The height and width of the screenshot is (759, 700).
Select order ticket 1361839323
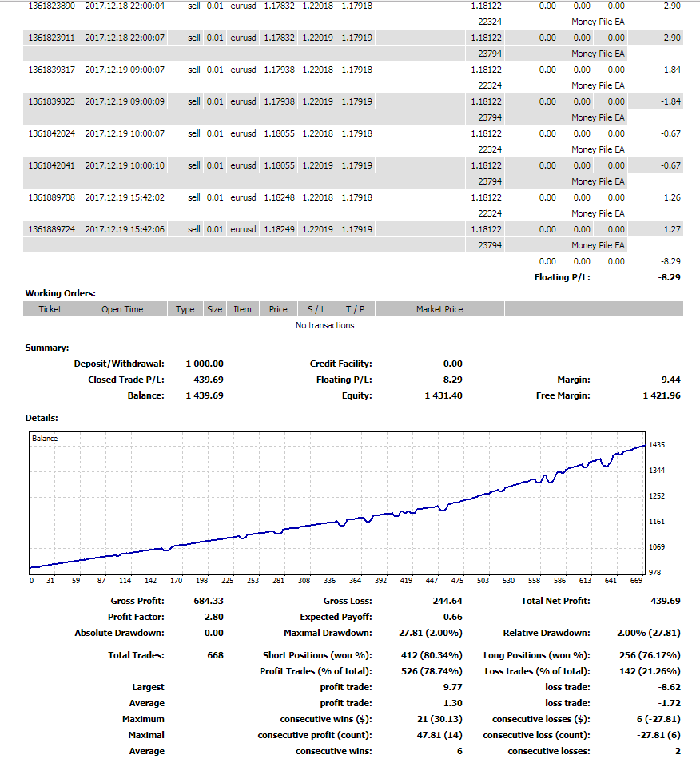(51, 101)
